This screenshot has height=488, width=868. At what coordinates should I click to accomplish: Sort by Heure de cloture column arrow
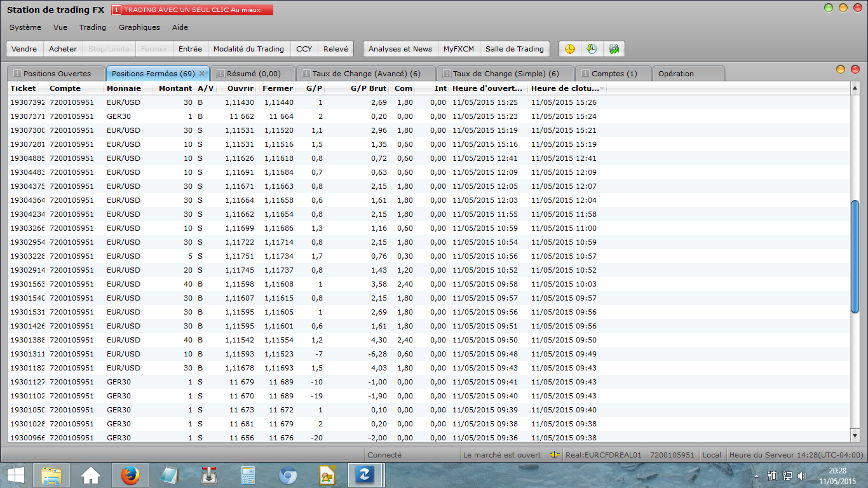[601, 88]
